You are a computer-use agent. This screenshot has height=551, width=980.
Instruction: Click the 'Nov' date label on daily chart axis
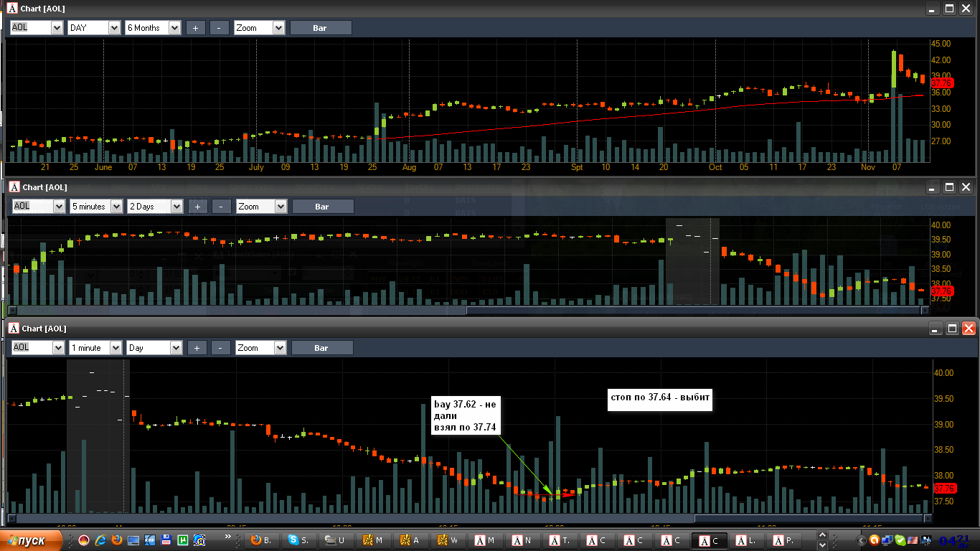tap(868, 167)
